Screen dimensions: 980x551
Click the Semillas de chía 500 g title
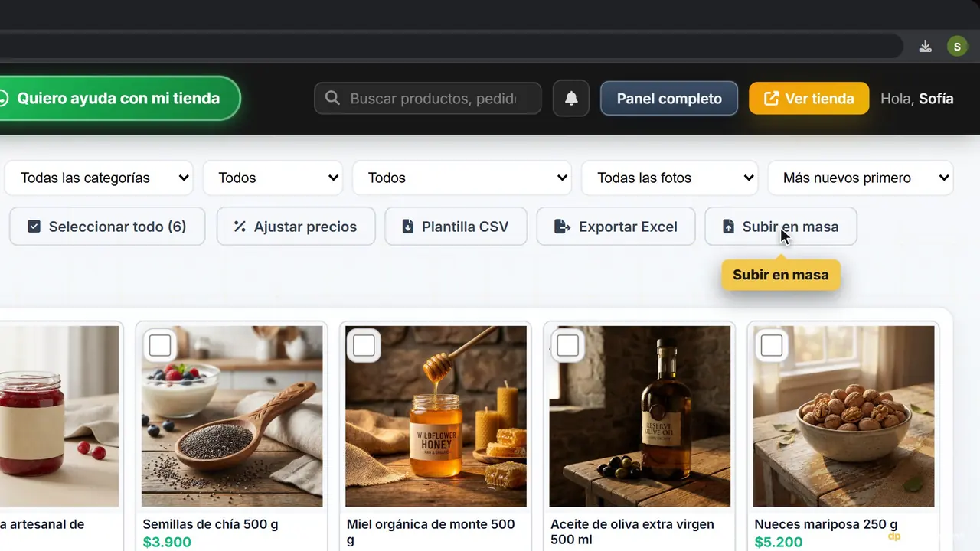[x=211, y=524]
